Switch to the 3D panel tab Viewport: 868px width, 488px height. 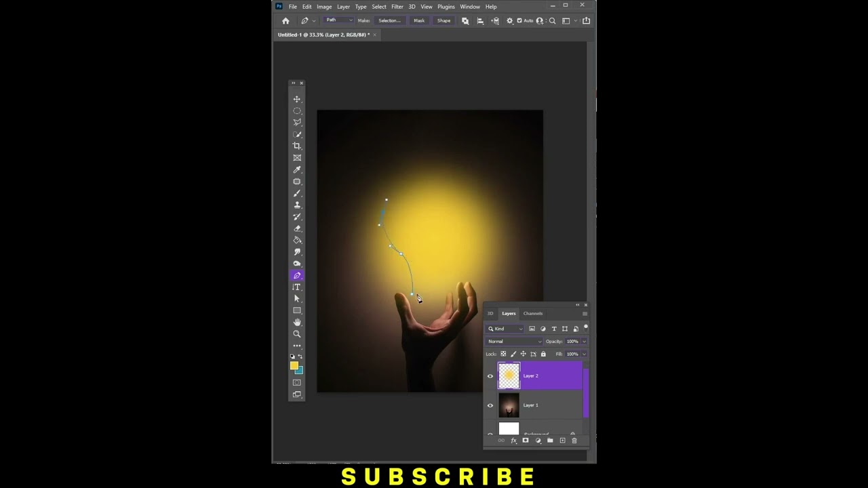pyautogui.click(x=490, y=314)
